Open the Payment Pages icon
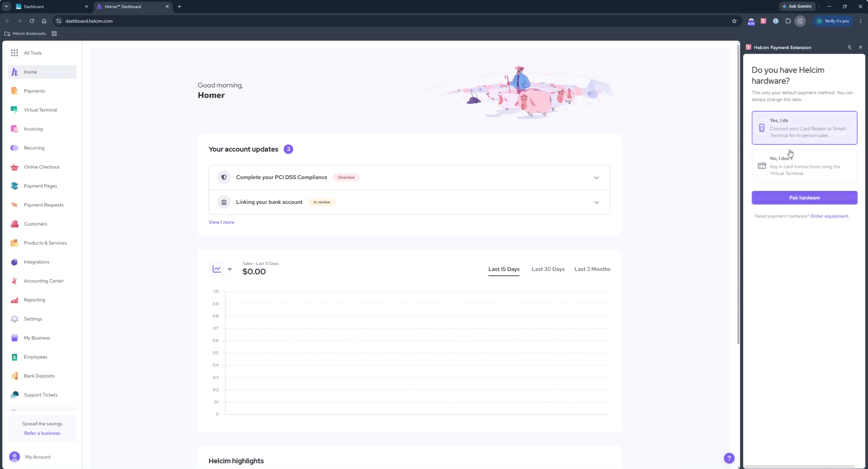 tap(14, 186)
